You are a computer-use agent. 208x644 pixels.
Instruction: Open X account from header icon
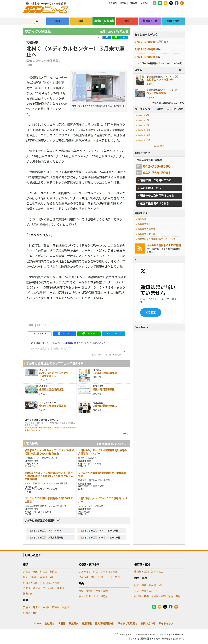pos(171,3)
